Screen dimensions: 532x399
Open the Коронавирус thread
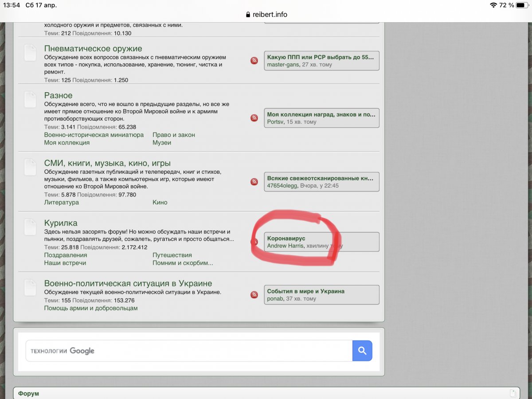coord(286,238)
